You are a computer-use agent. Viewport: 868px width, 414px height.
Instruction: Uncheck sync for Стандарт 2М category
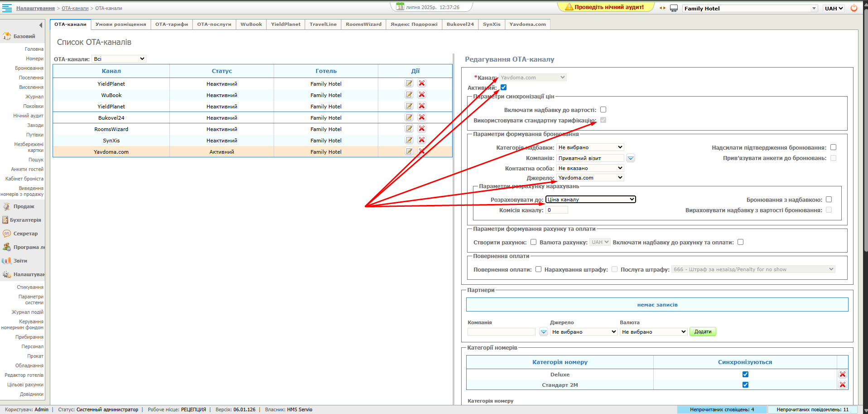(x=745, y=385)
